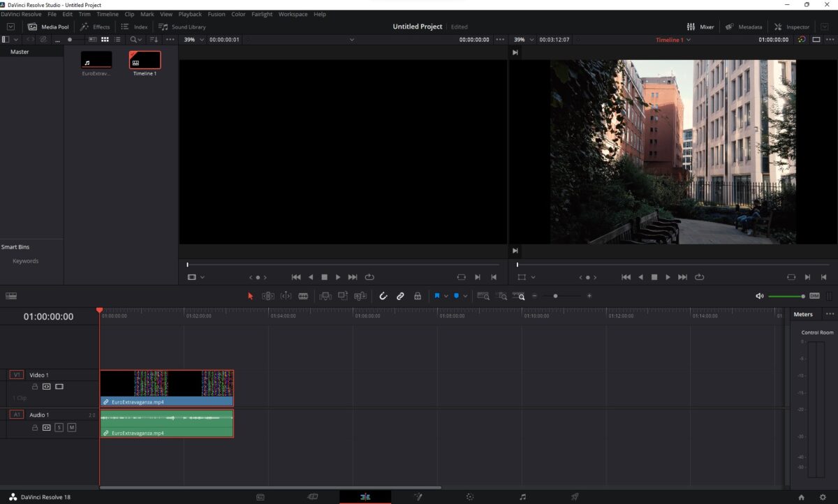Open the Playback menu

pos(190,14)
